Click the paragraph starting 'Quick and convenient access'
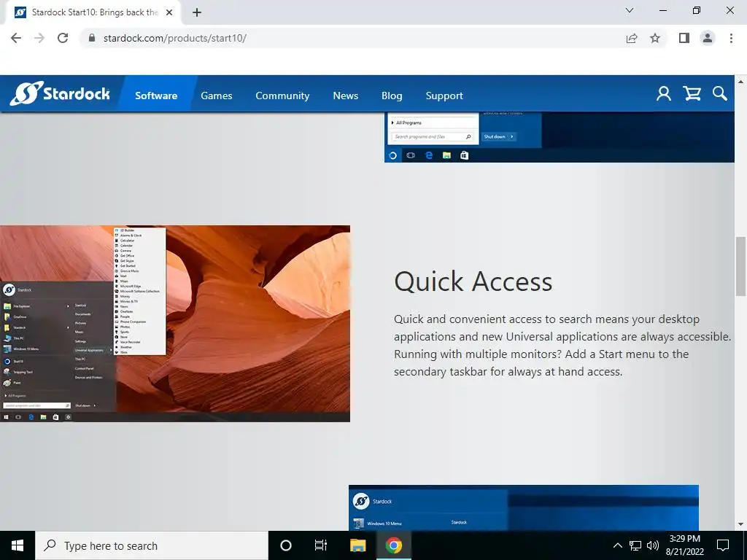 pos(562,345)
